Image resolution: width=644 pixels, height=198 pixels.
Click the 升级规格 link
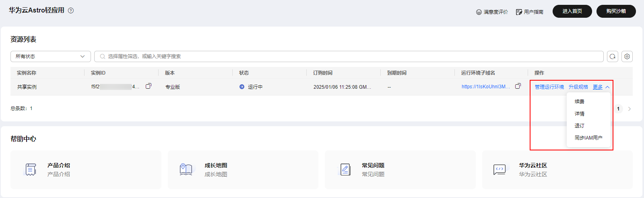[578, 87]
